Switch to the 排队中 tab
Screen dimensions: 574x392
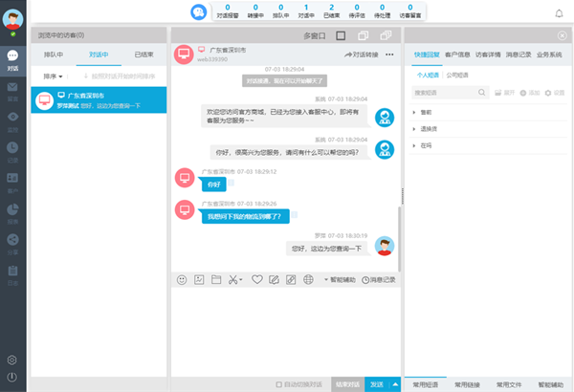coord(54,54)
